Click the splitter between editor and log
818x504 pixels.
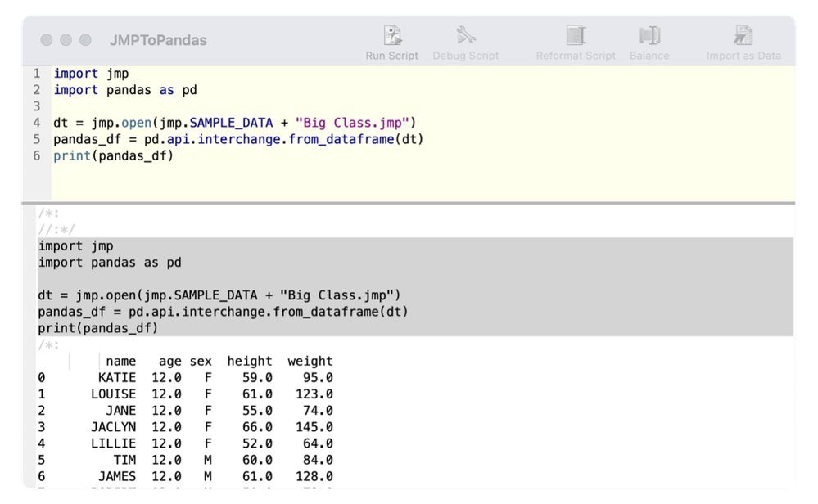(x=409, y=202)
